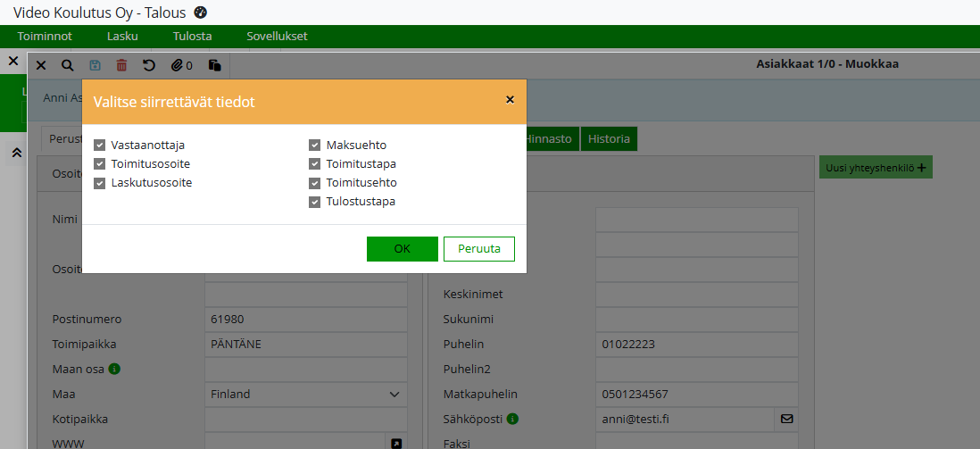The height and width of the screenshot is (449, 980).
Task: Disable the Maksuehto checkbox
Action: [315, 145]
